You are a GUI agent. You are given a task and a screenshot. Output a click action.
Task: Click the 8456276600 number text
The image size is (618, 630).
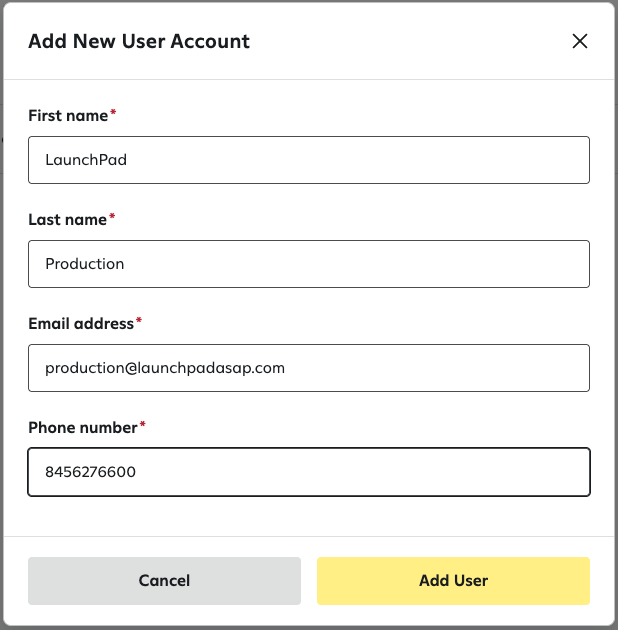point(90,472)
